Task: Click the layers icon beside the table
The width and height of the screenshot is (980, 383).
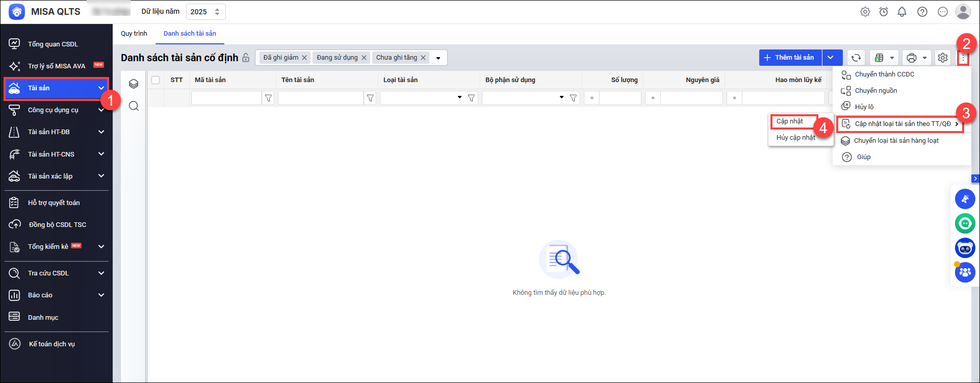Action: click(134, 84)
